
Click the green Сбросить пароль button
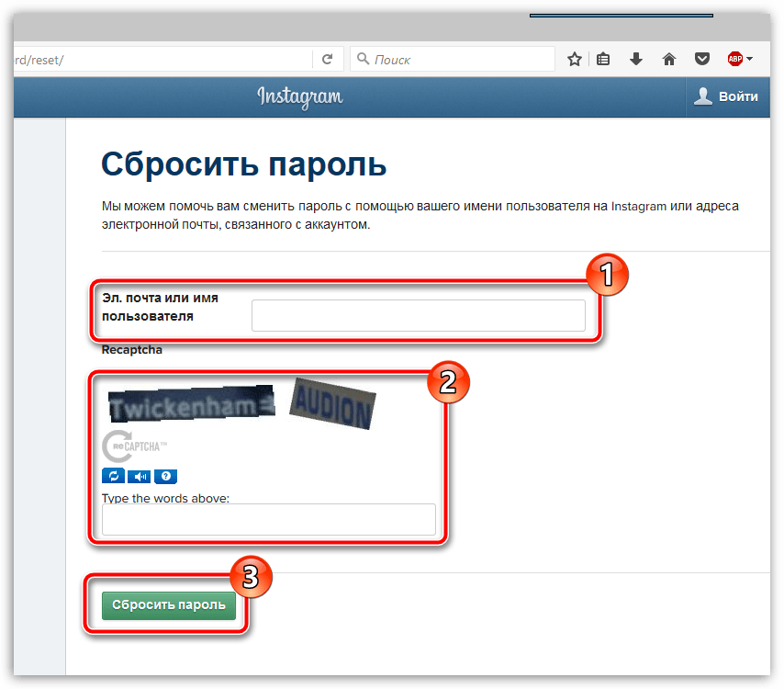point(169,605)
